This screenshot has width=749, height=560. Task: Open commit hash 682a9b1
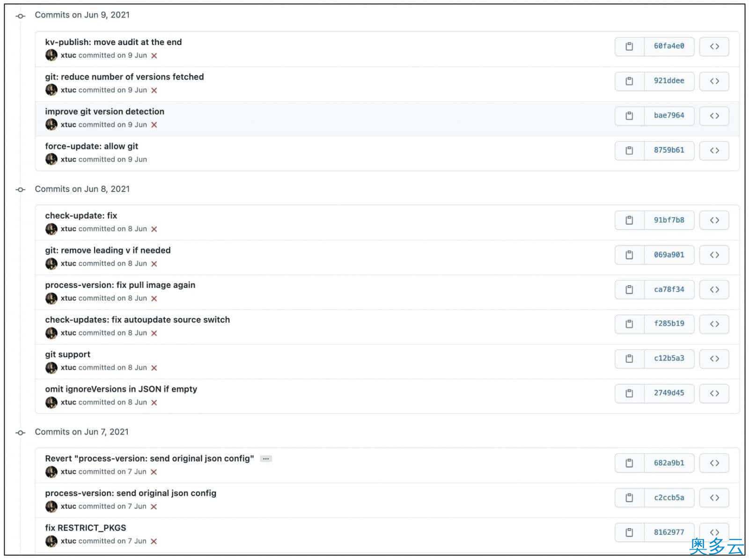point(668,463)
